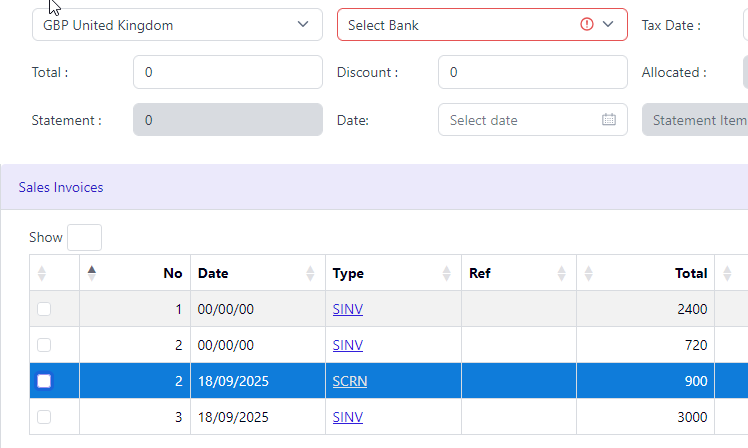Screen dimensions: 748x448
Task: Open the Show entries dropdown
Action: pos(84,237)
